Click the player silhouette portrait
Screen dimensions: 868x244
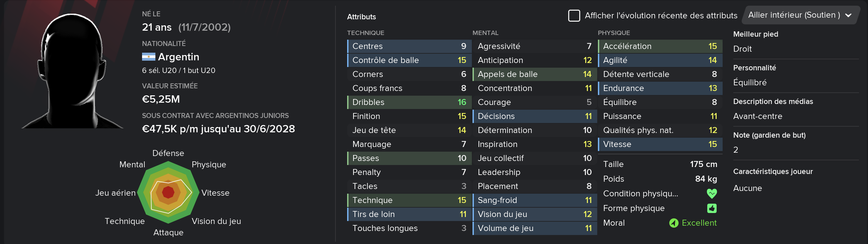click(x=72, y=71)
